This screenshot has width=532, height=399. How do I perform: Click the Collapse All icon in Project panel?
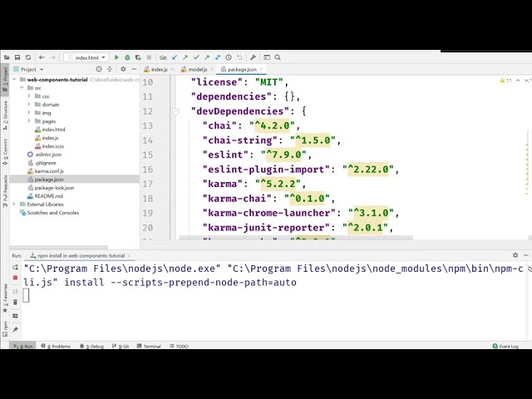[x=110, y=69]
